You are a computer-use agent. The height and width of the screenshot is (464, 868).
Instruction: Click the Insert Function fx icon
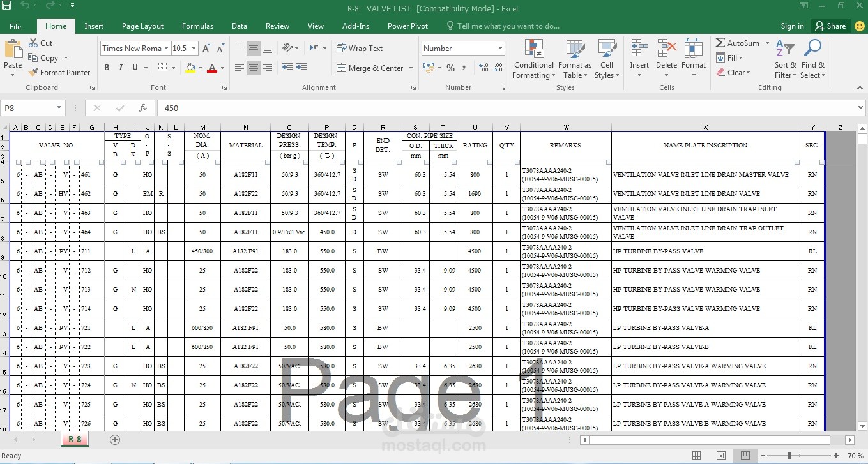pos(143,108)
